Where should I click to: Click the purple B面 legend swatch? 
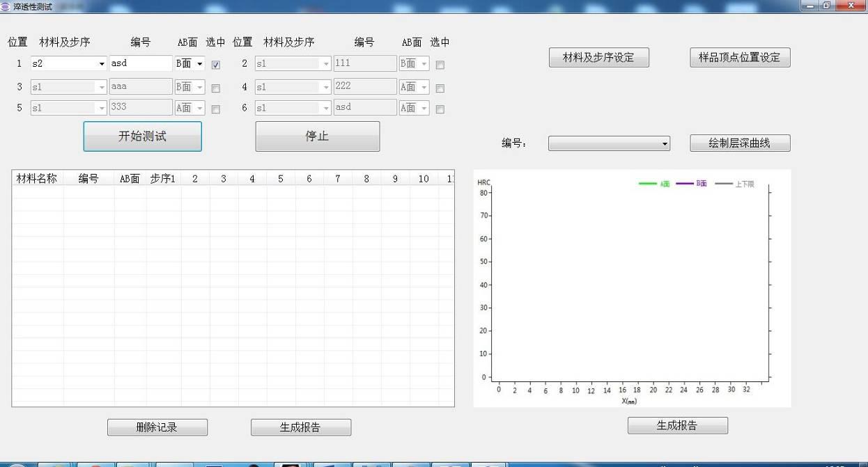click(684, 184)
